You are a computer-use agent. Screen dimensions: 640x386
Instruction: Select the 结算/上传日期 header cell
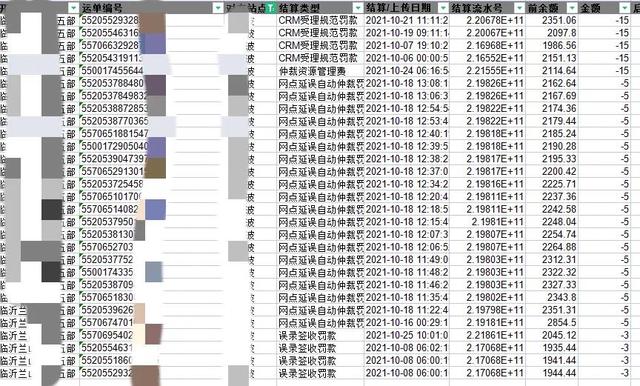[x=407, y=8]
